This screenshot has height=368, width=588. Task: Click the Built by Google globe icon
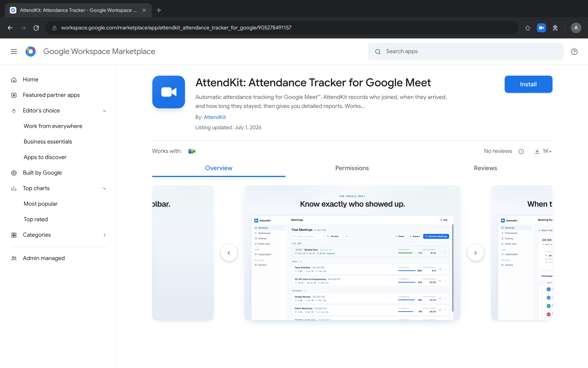pyautogui.click(x=14, y=173)
